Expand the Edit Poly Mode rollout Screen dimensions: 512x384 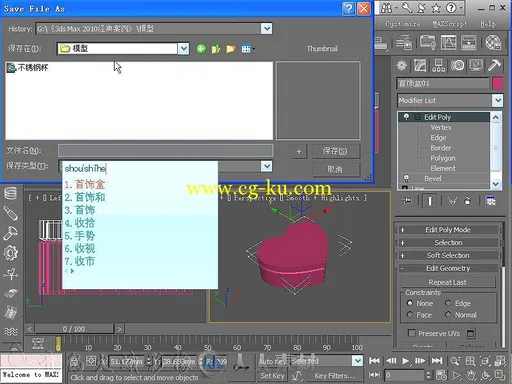[x=448, y=230]
